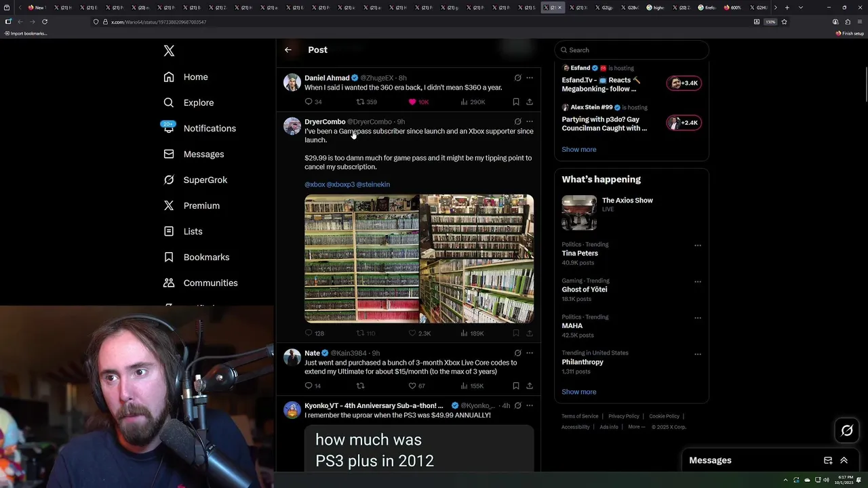This screenshot has height=488, width=868.
Task: Open a new browser tab
Action: click(x=787, y=7)
